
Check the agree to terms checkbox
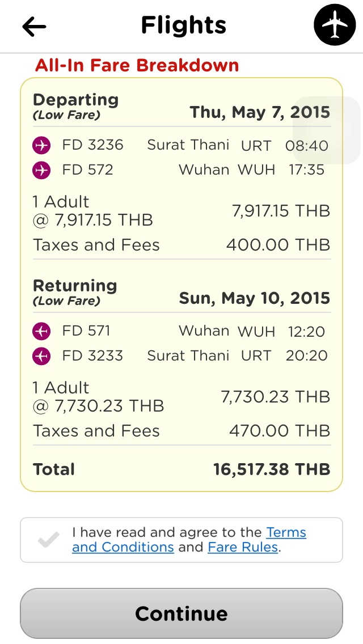coord(48,540)
